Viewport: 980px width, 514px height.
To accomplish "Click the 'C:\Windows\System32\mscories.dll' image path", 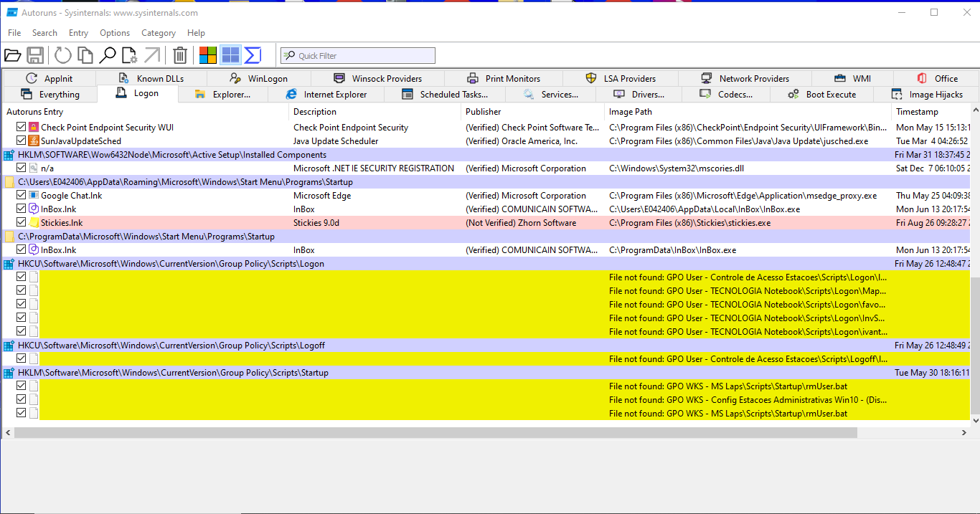I will (677, 168).
